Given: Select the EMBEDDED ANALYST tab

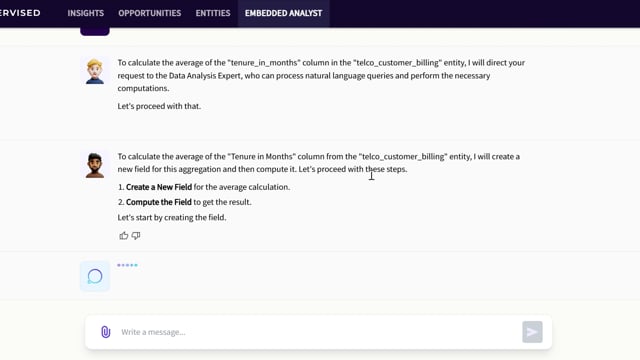Looking at the screenshot, I should coord(284,13).
